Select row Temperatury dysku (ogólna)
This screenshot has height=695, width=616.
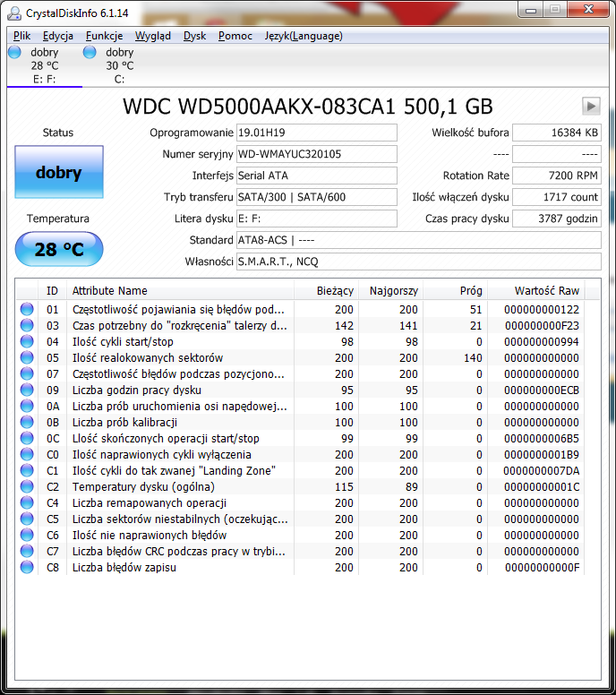pos(301,486)
